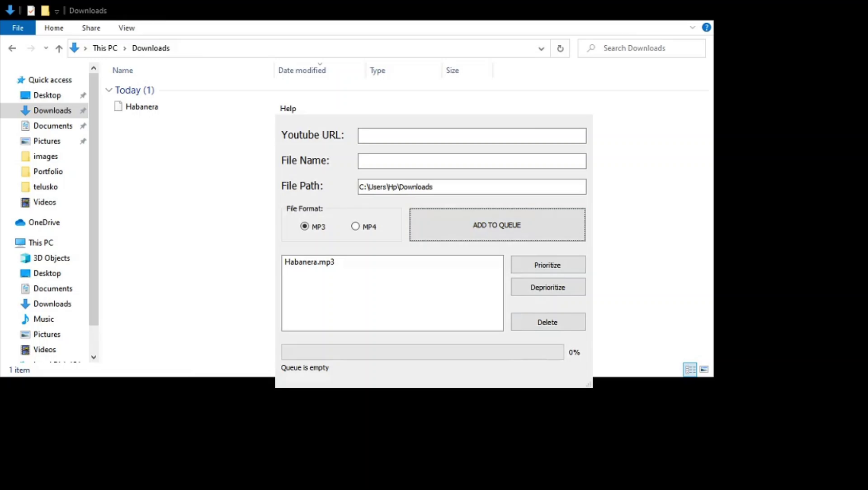Viewport: 868px width, 490px height.
Task: Select the Habanera file
Action: click(136, 107)
